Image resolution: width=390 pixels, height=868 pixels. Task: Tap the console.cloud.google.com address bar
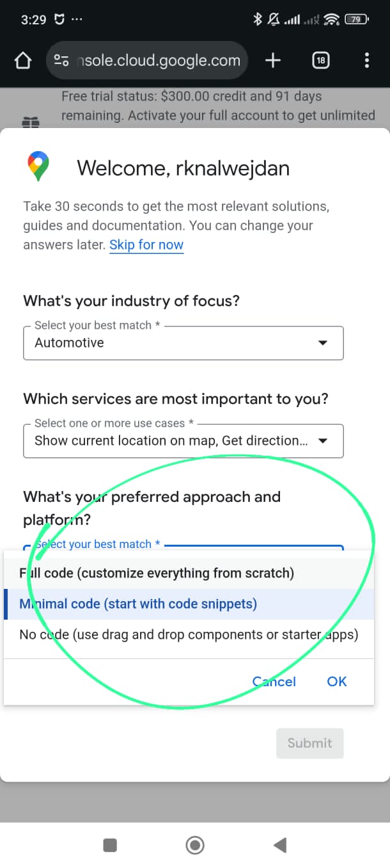click(160, 61)
